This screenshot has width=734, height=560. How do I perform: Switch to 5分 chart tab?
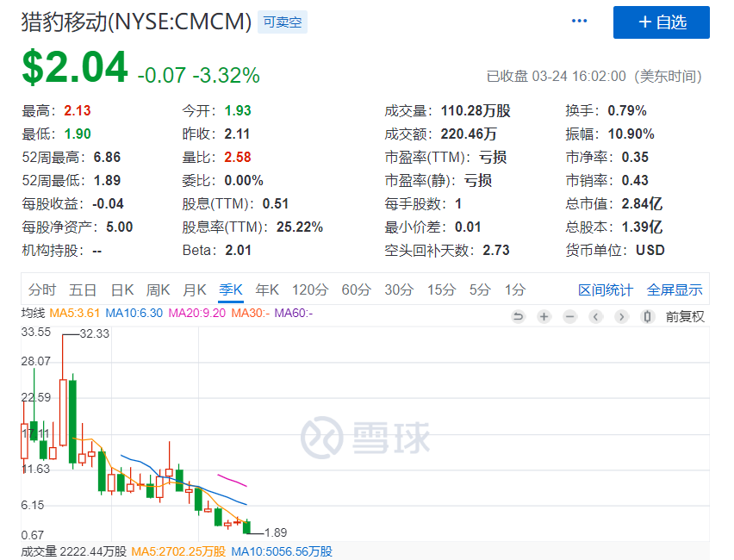[480, 289]
